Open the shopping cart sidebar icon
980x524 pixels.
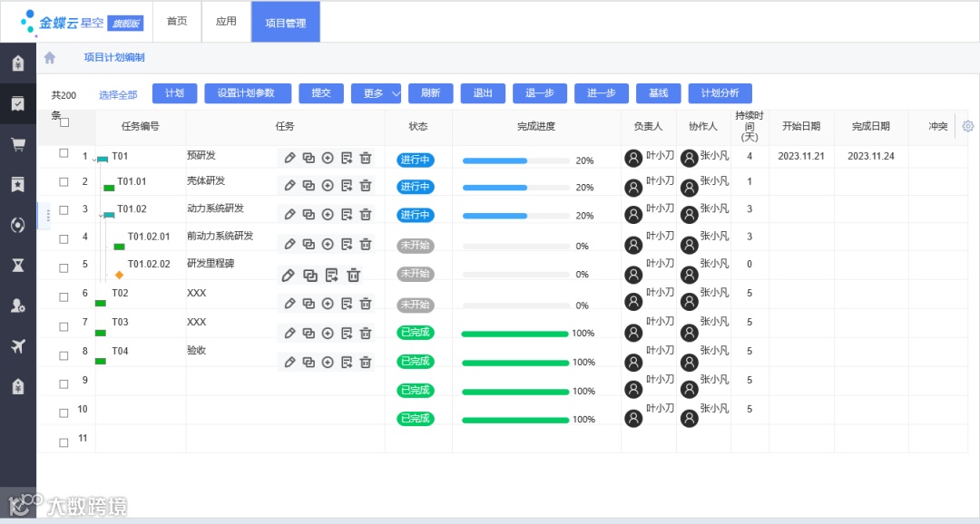(x=18, y=145)
